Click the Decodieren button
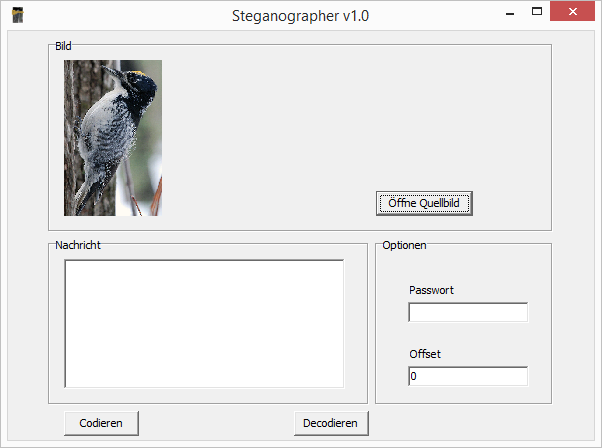The width and height of the screenshot is (602, 448). tap(331, 423)
